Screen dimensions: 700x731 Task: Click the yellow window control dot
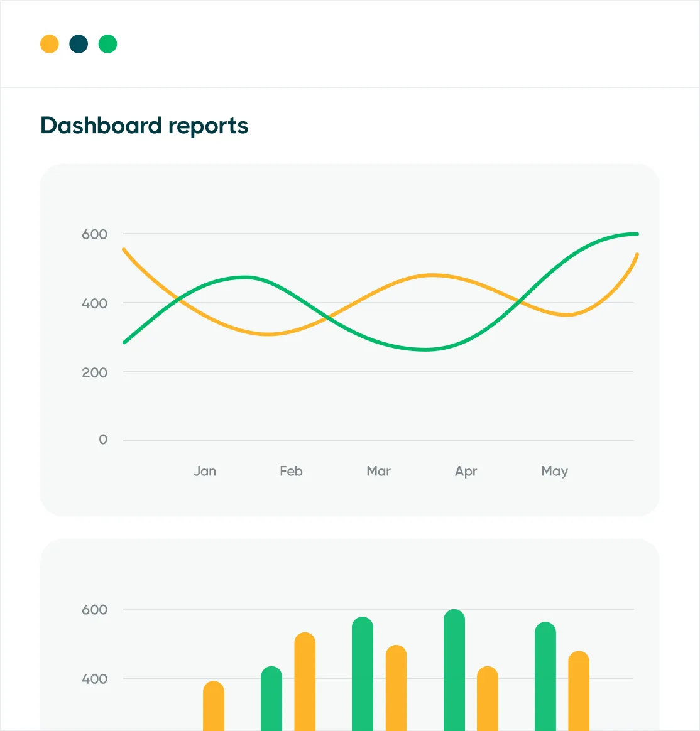click(x=50, y=45)
